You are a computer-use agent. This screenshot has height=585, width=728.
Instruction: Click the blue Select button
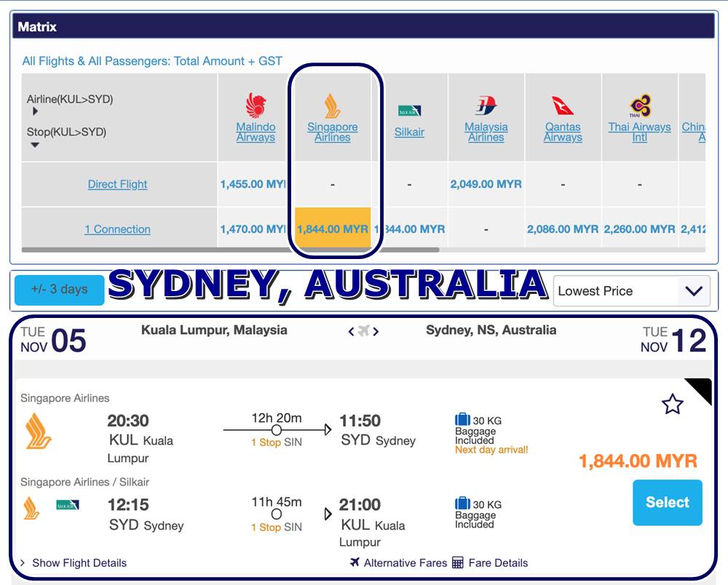[668, 503]
